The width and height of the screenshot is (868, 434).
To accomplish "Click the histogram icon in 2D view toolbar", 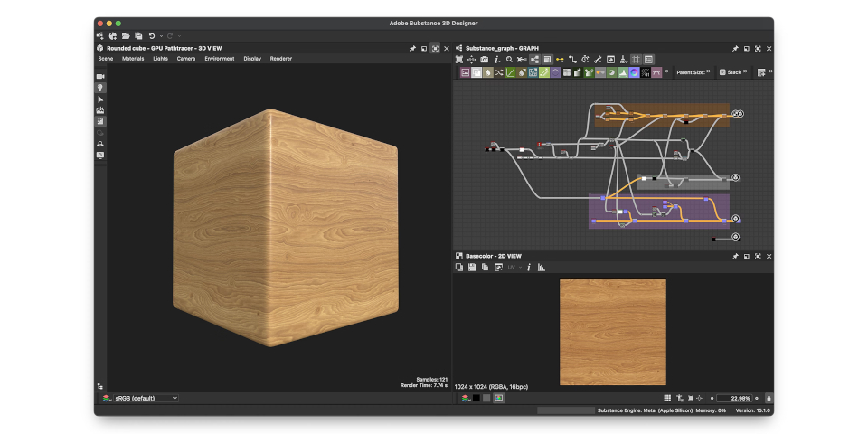I will [542, 268].
